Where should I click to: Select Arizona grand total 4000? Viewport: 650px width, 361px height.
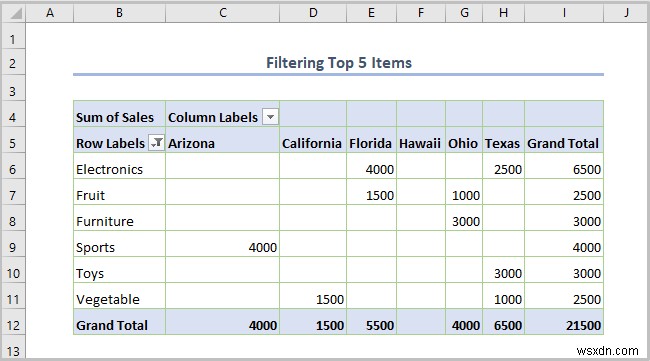(x=223, y=322)
